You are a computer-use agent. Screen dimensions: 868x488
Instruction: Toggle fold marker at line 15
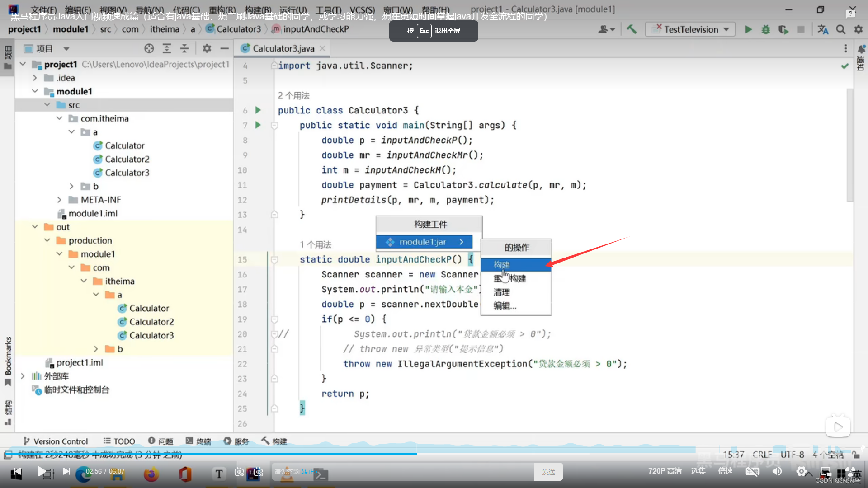(x=274, y=259)
